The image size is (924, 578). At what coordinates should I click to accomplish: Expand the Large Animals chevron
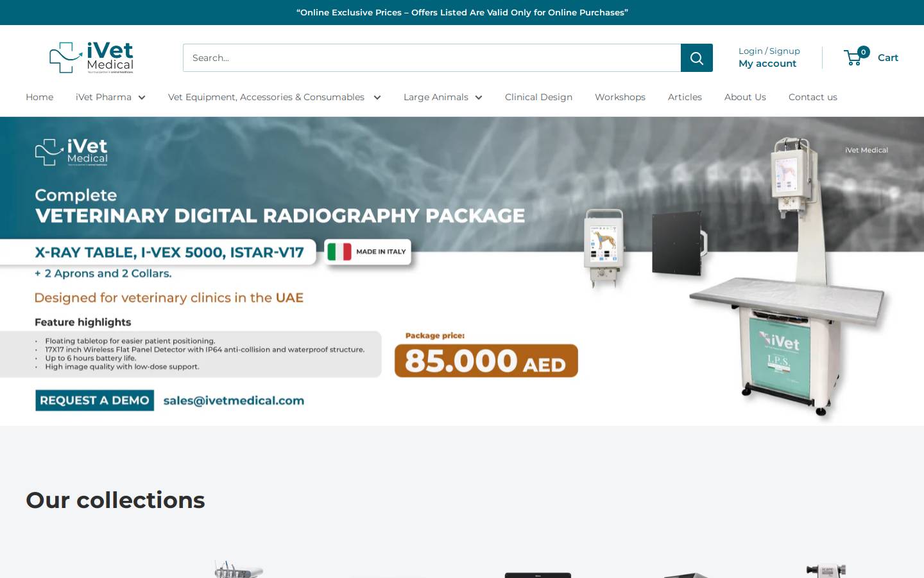click(x=479, y=98)
